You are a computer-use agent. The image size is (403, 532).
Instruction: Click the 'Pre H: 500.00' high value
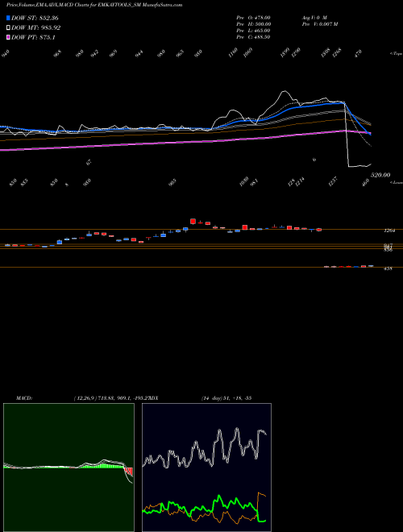point(253,24)
